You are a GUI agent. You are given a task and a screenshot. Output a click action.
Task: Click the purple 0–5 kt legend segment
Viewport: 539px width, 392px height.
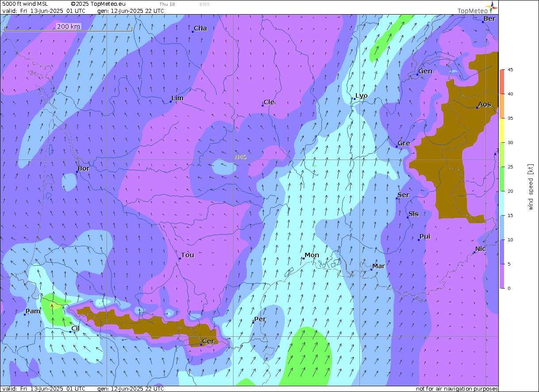(502, 276)
